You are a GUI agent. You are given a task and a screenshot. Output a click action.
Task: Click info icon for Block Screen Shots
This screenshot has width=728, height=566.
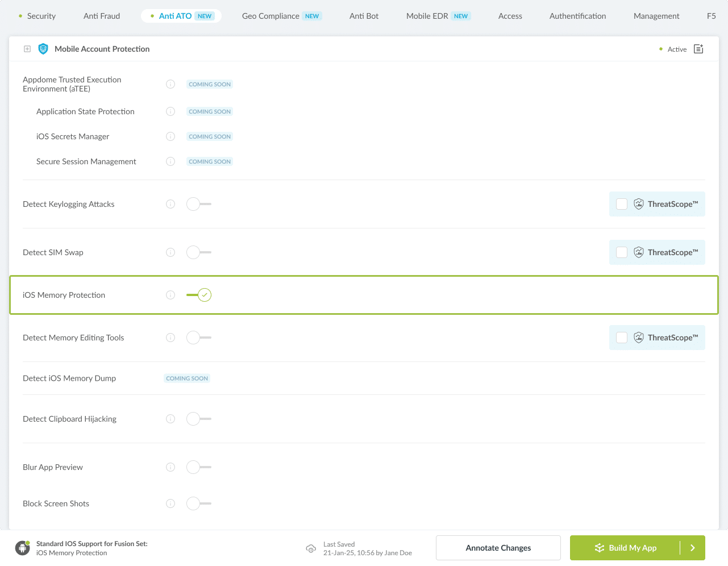[170, 503]
